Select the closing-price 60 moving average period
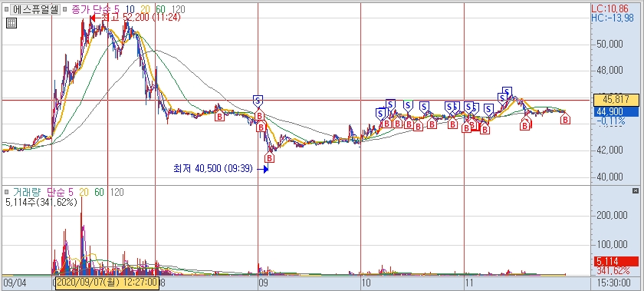644x291 pixels. [x=160, y=8]
